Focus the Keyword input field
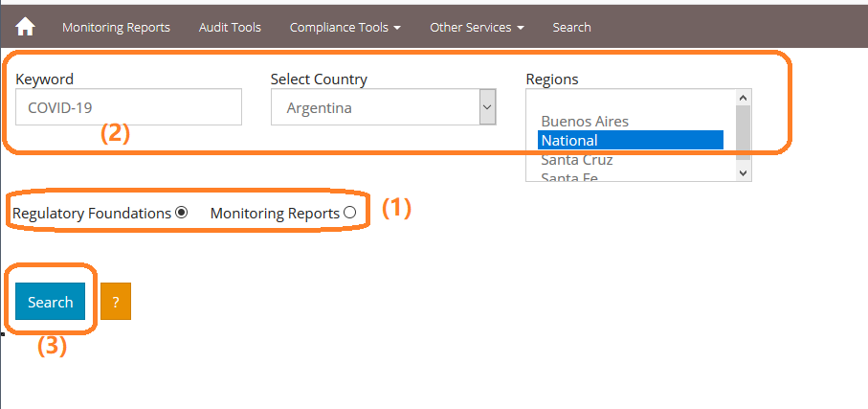868x409 pixels. [128, 107]
